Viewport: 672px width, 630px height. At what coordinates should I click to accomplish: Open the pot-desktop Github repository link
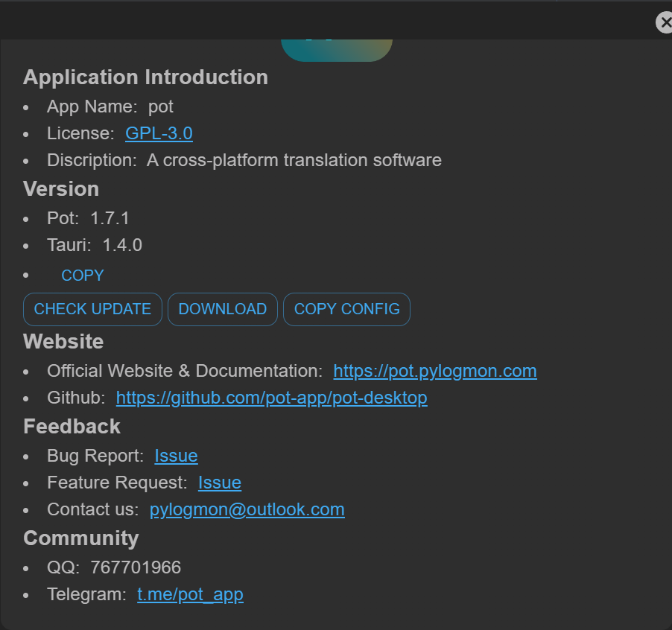pyautogui.click(x=271, y=398)
